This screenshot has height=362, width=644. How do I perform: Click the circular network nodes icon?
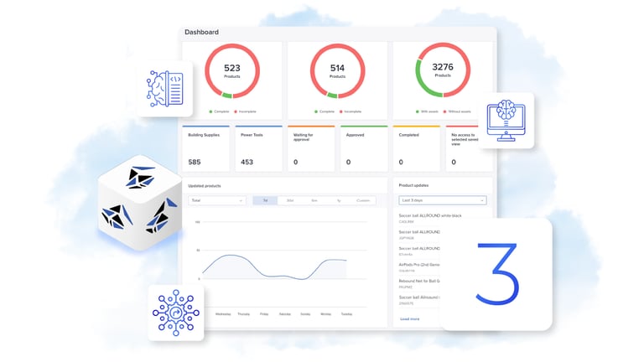(x=175, y=312)
